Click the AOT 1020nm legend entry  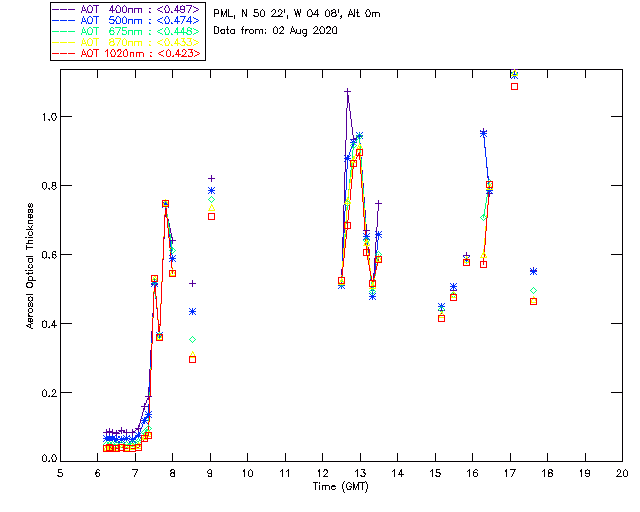pos(127,53)
